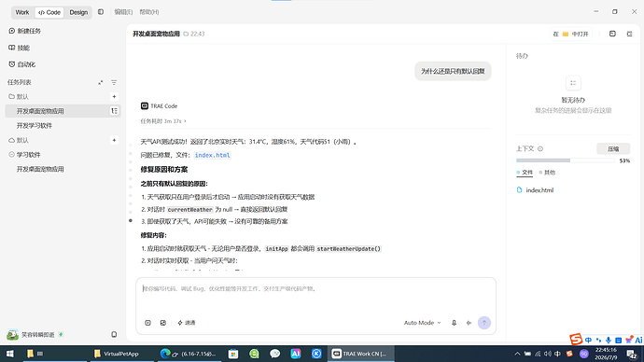Show hidden system tray icons

[x=517, y=354]
